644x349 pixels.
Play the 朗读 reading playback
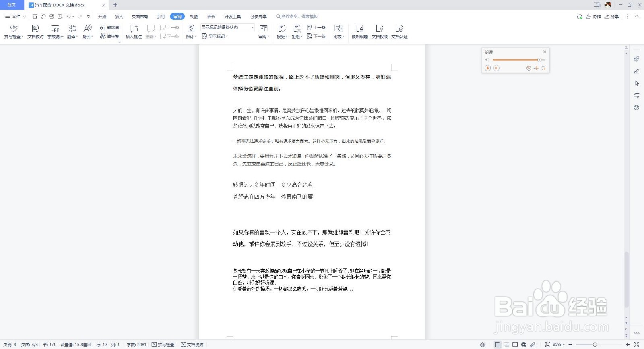[487, 68]
